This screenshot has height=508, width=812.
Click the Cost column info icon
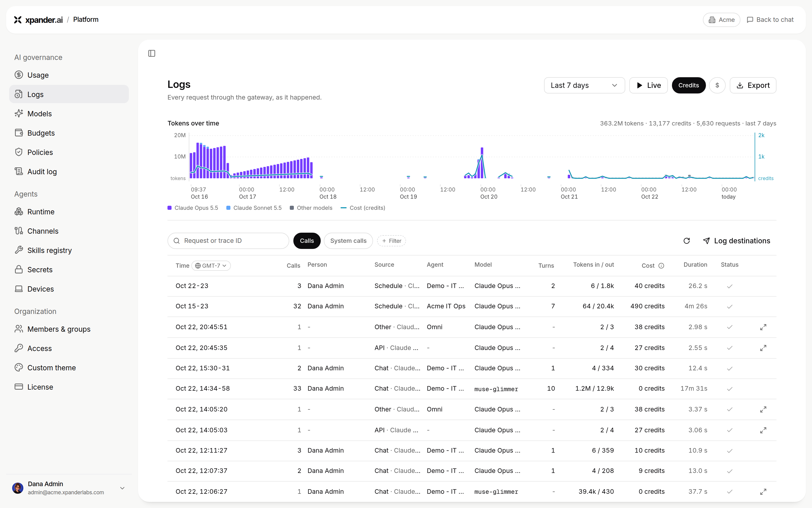pyautogui.click(x=661, y=266)
